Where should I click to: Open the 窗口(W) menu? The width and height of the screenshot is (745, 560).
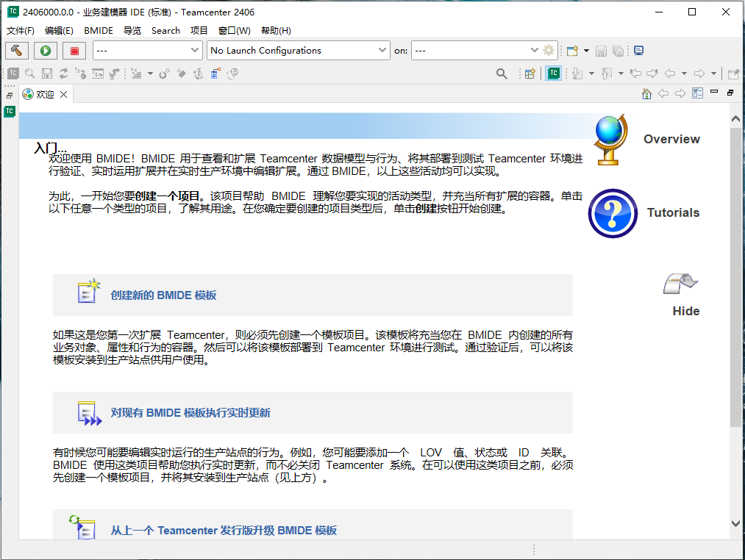(x=235, y=30)
